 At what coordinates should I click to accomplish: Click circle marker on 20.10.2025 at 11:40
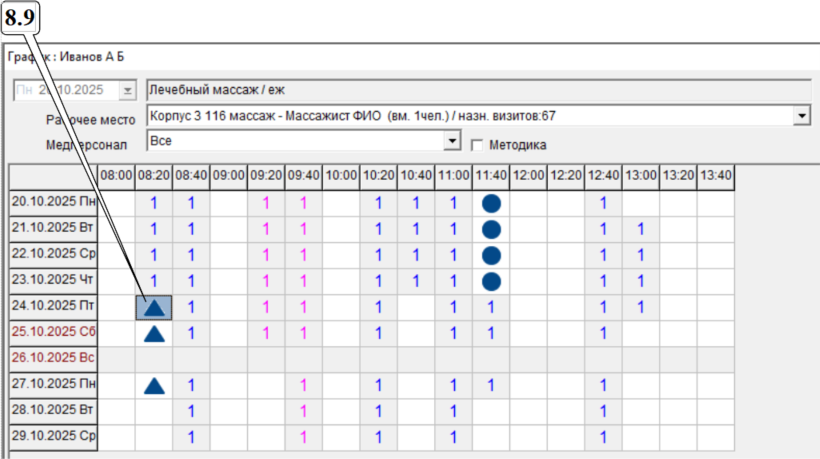(x=491, y=203)
